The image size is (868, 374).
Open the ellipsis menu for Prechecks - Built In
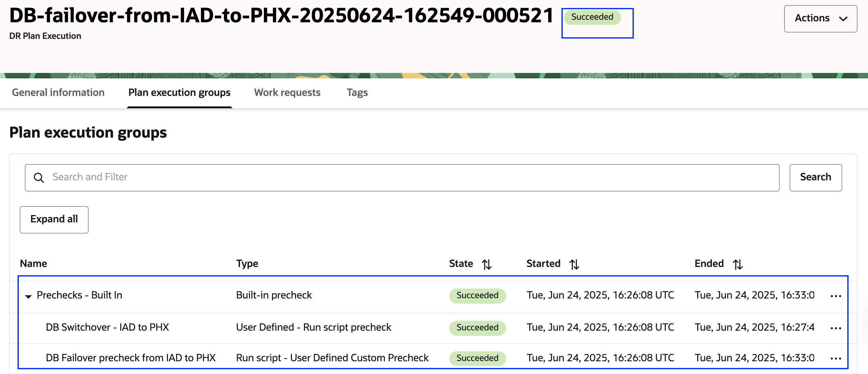836,296
